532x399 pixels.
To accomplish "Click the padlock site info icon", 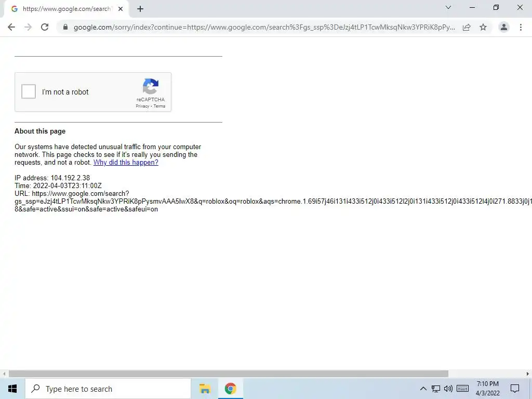I will 65,27.
